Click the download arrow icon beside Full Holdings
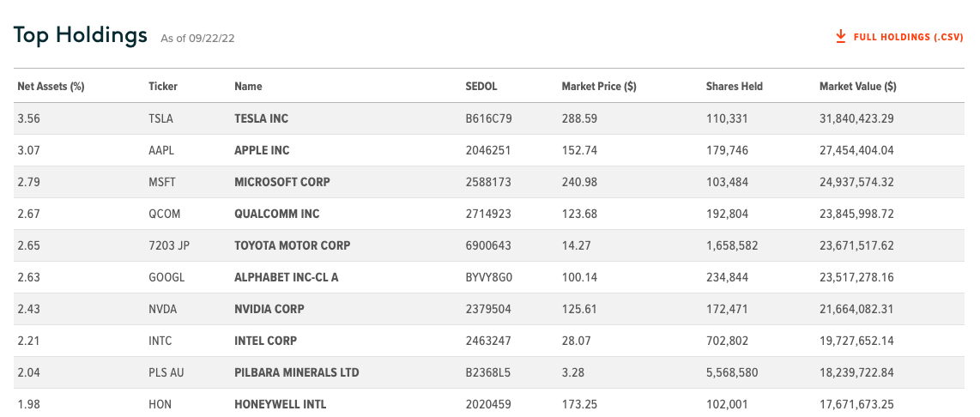Screen dimensions: 980x417 (841, 36)
